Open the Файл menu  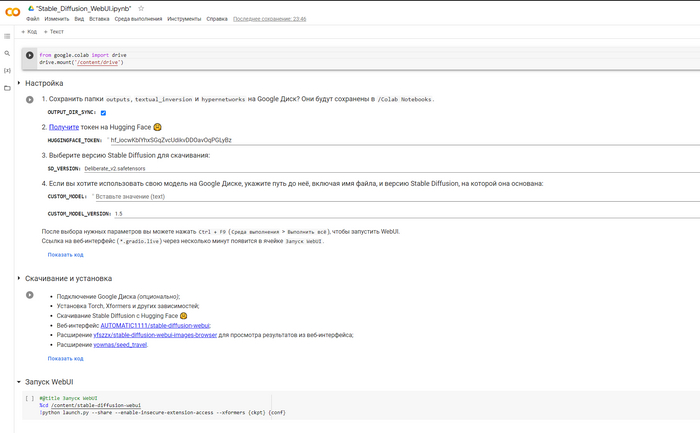tap(33, 19)
